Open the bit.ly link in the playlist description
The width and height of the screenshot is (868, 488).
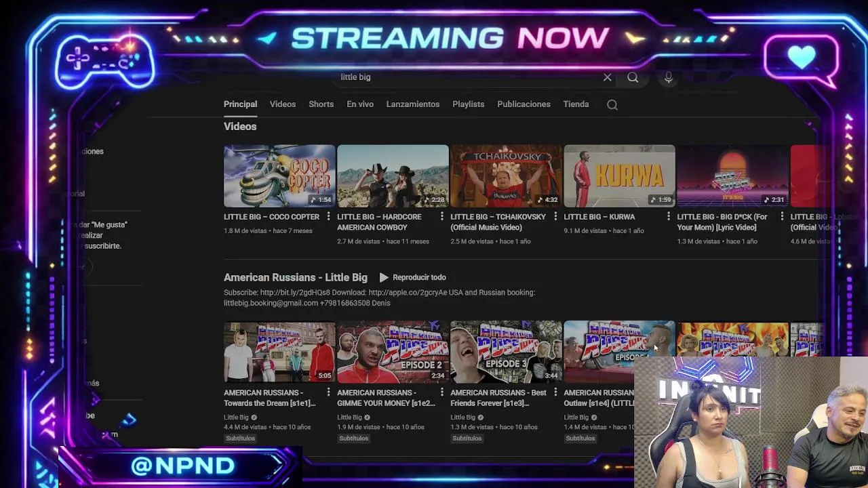(x=295, y=293)
